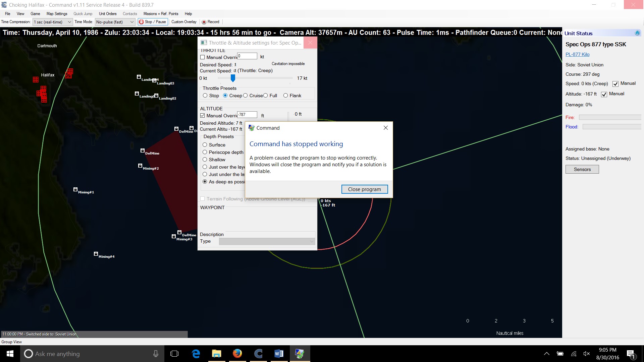Open Firefox from the taskbar
The width and height of the screenshot is (644, 362).
coord(237,354)
